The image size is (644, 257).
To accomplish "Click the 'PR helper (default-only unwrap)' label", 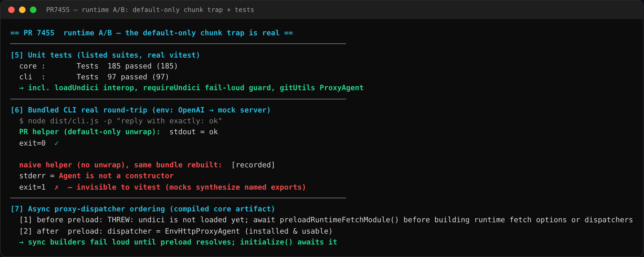I will pos(90,132).
